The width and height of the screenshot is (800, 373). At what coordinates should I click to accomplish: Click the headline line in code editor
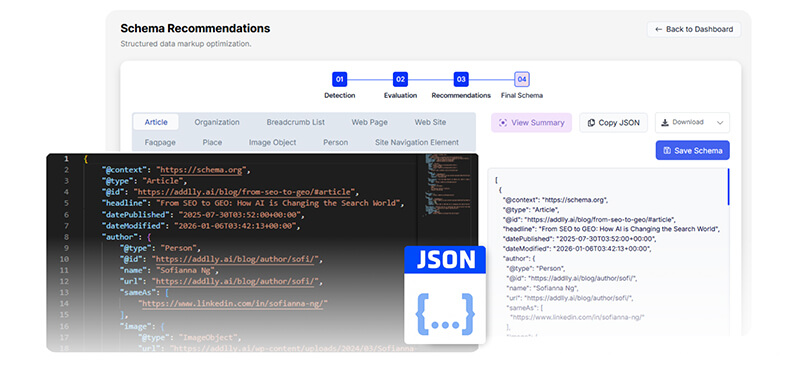pos(253,203)
